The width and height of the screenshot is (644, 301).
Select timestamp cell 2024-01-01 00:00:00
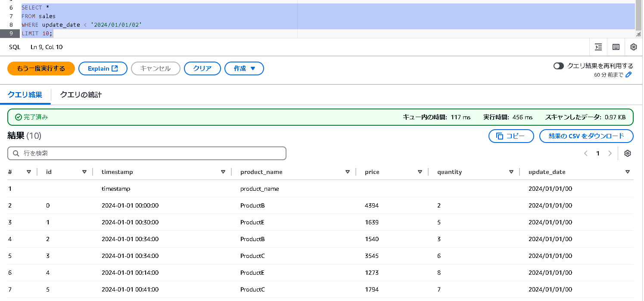click(130, 205)
